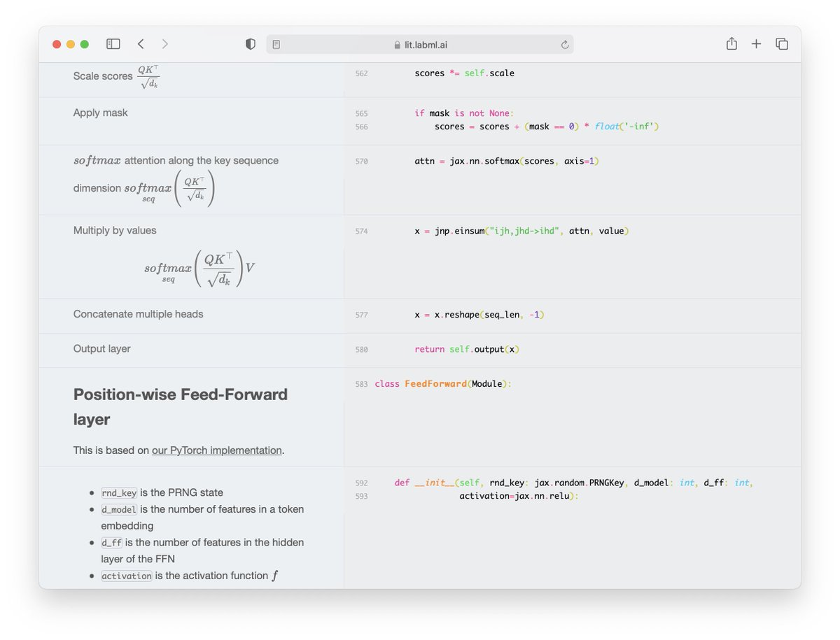Minimize the window with yellow button

pyautogui.click(x=71, y=44)
